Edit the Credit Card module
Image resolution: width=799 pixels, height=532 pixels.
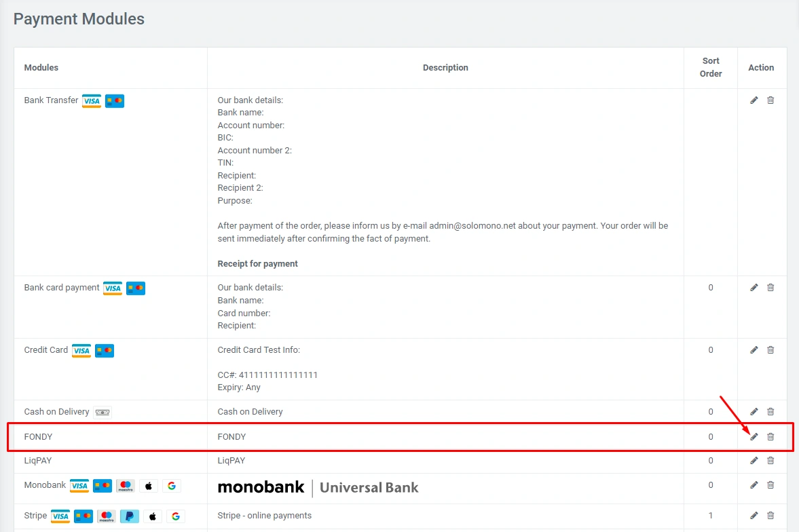[754, 350]
